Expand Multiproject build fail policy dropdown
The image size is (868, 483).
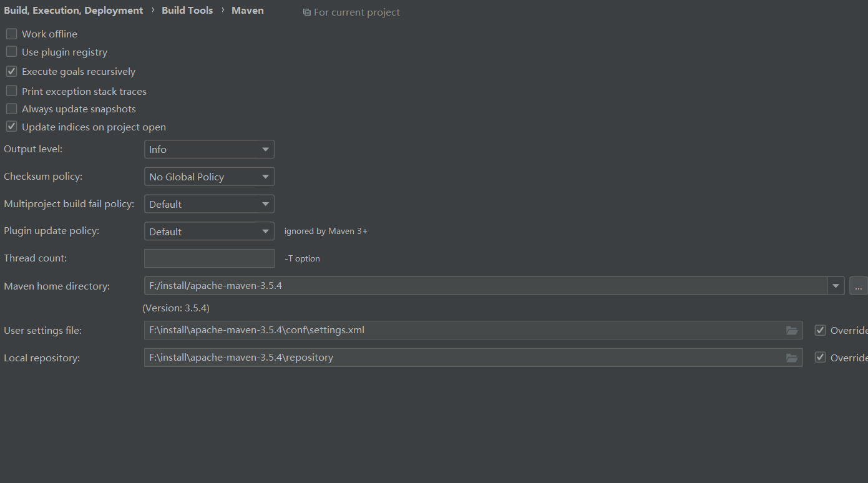pyautogui.click(x=209, y=204)
